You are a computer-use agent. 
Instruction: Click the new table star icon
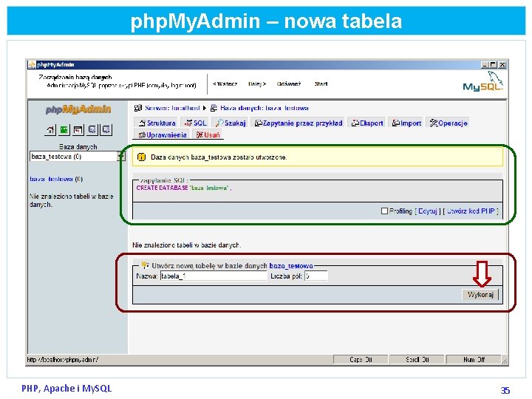point(146,265)
